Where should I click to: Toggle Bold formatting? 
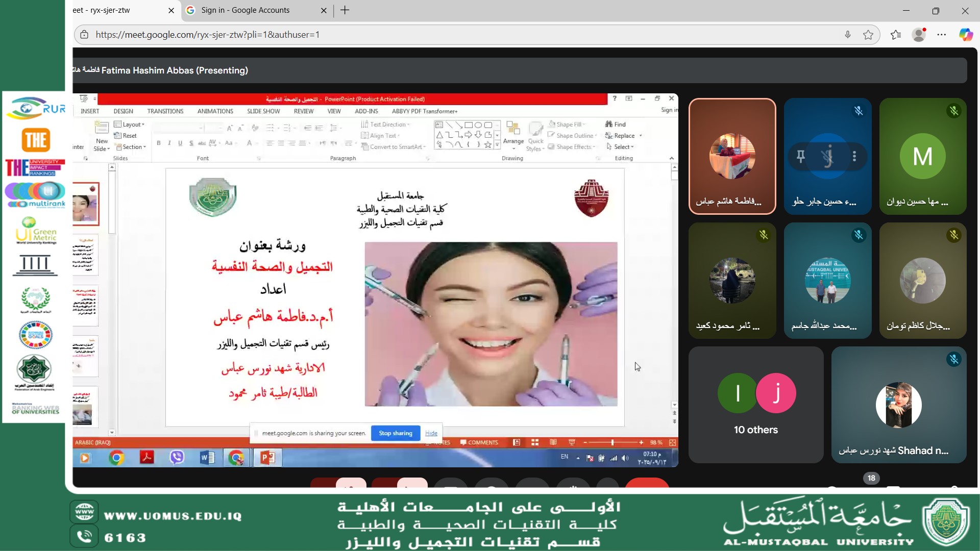159,143
